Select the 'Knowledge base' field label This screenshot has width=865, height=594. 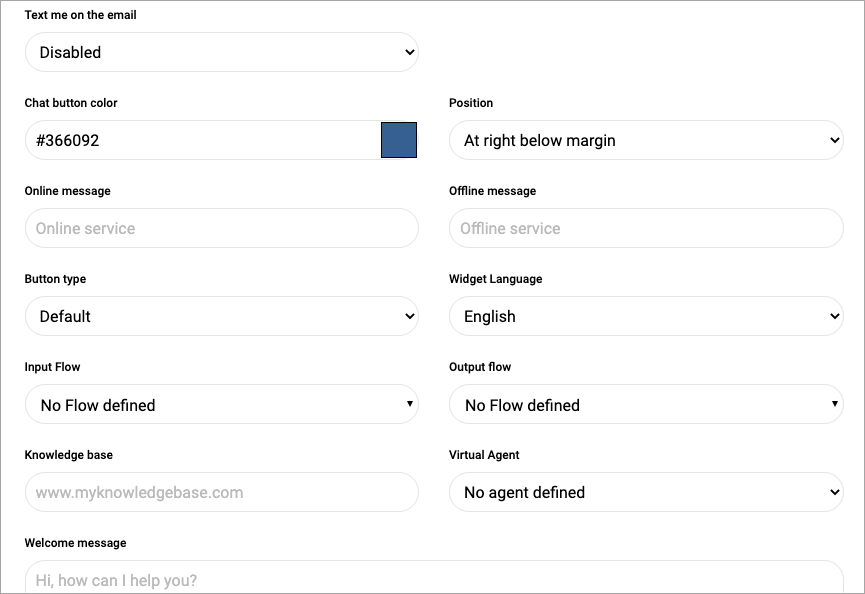[69, 455]
